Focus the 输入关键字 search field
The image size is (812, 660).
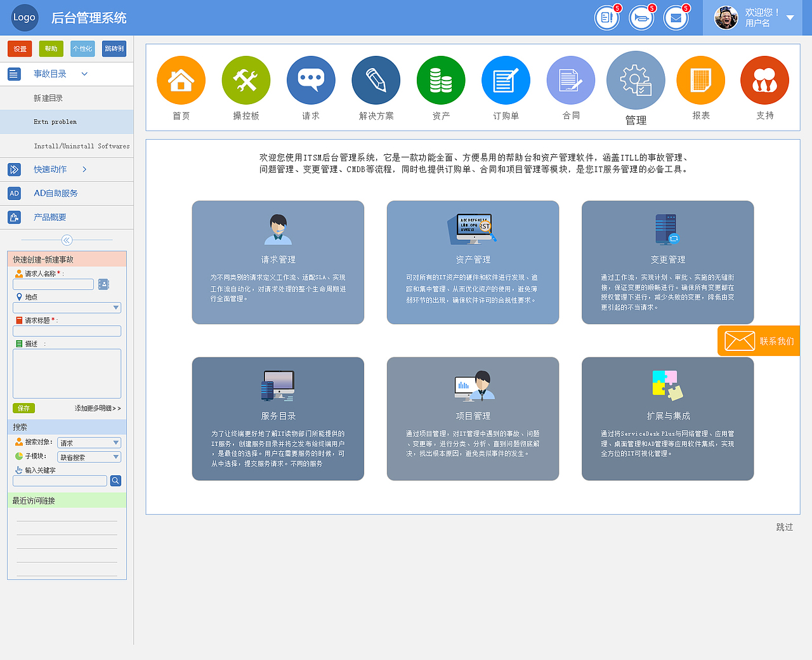tap(60, 481)
